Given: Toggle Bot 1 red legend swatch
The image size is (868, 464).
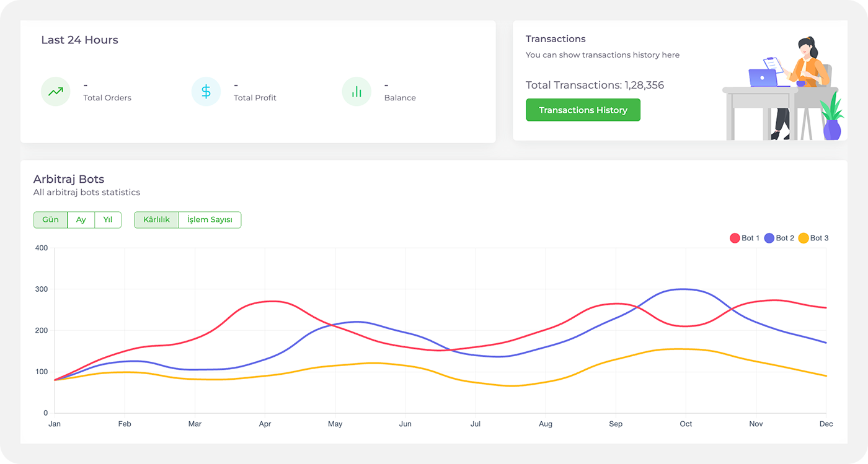Looking at the screenshot, I should 735,239.
